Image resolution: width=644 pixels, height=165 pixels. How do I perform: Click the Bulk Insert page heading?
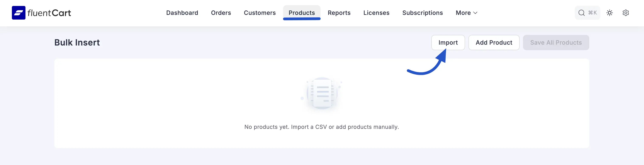[x=77, y=43]
